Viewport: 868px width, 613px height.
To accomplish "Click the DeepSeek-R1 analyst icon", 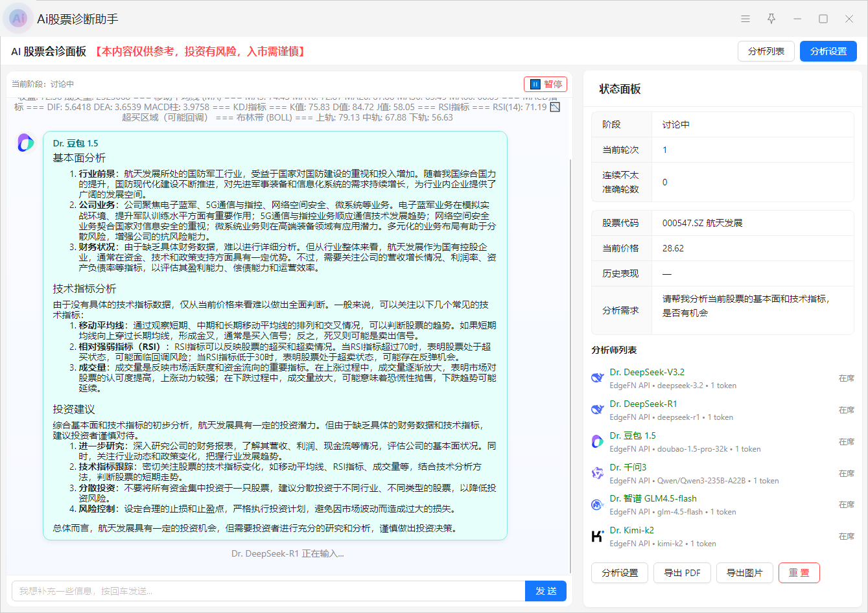I will [x=598, y=410].
